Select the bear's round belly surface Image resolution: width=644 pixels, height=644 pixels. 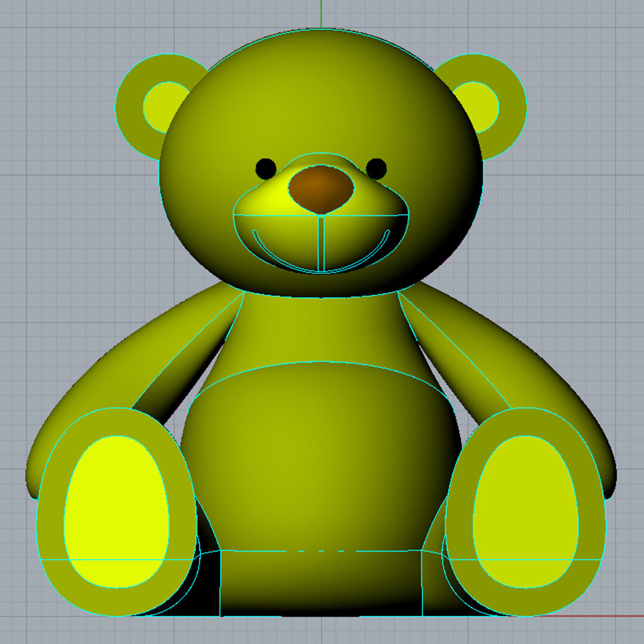point(321,456)
